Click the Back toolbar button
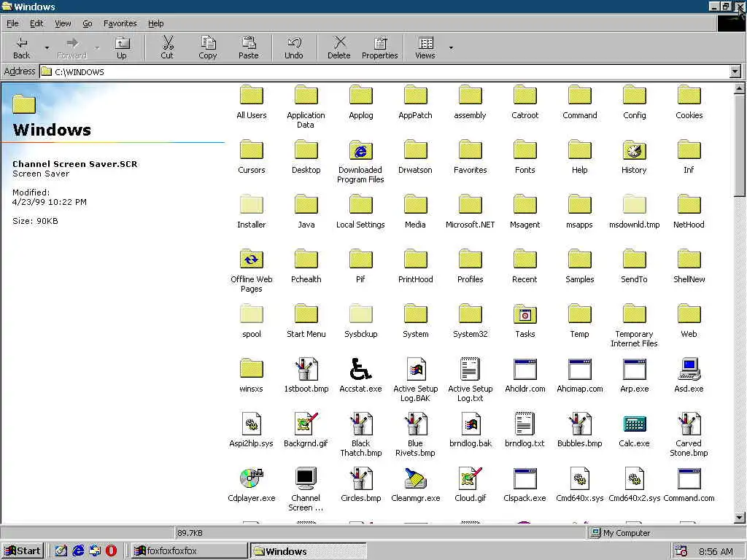 (21, 47)
